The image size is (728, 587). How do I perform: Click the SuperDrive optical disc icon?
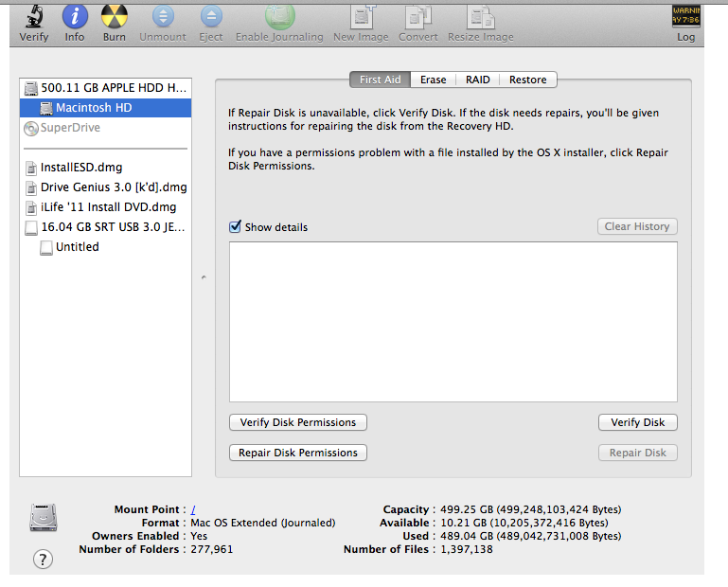click(x=31, y=128)
